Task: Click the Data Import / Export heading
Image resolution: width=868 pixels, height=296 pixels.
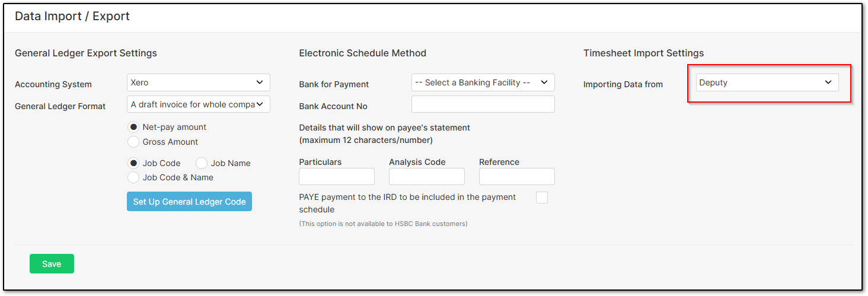Action: pos(72,17)
